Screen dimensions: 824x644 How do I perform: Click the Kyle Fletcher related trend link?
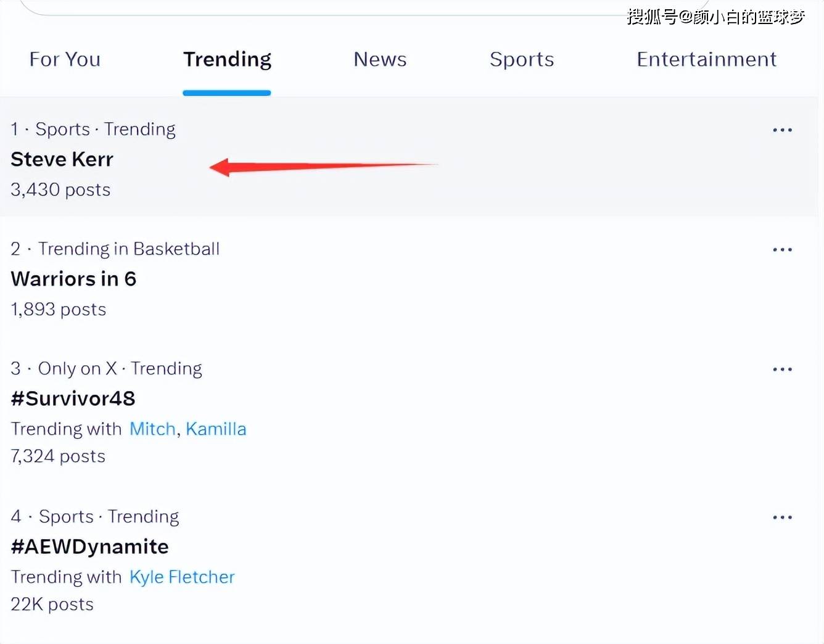coord(182,577)
